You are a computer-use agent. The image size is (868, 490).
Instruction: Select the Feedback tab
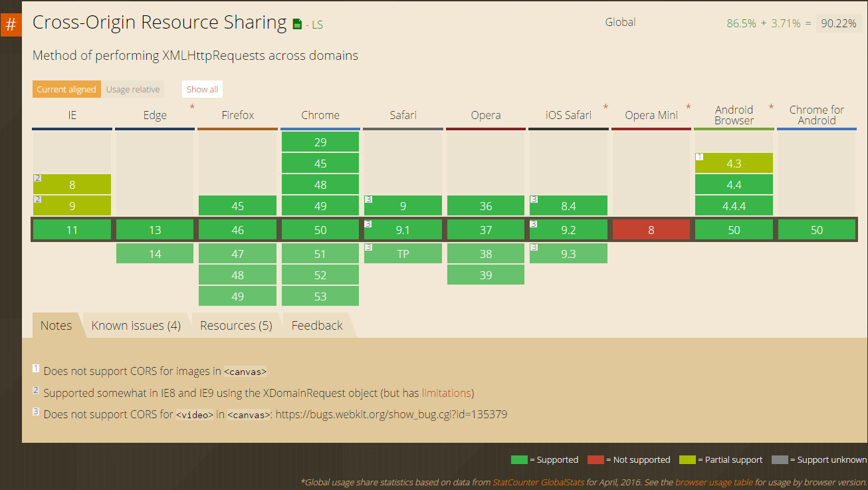[x=317, y=325]
